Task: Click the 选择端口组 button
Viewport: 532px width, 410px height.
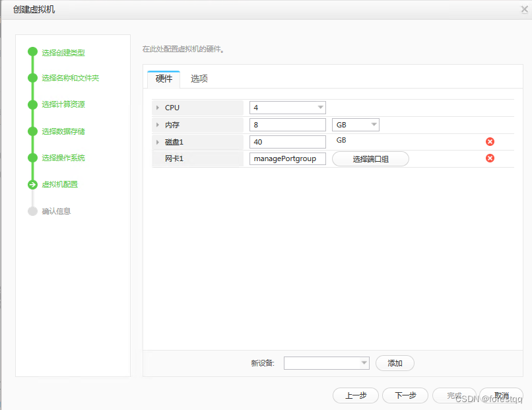Action: 370,159
